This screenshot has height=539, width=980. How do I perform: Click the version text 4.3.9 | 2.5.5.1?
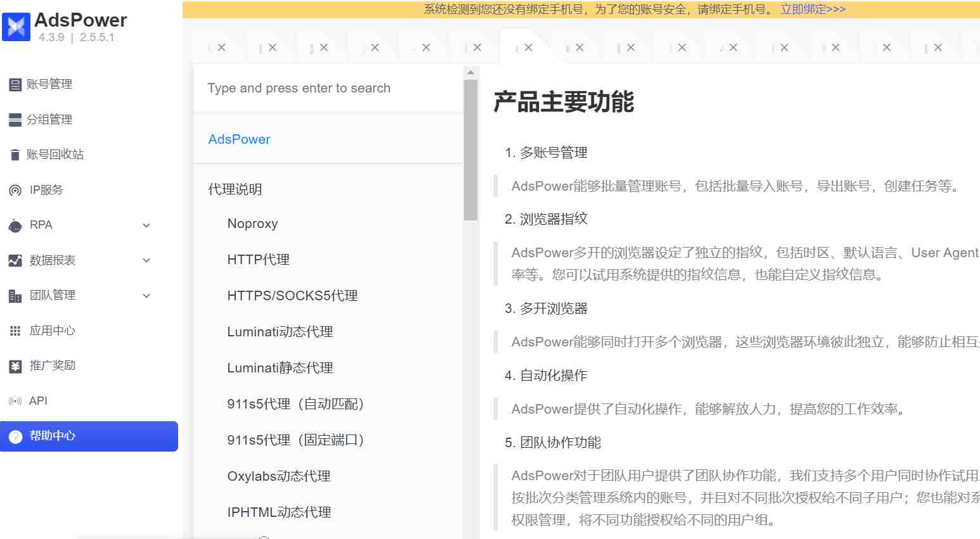(76, 37)
